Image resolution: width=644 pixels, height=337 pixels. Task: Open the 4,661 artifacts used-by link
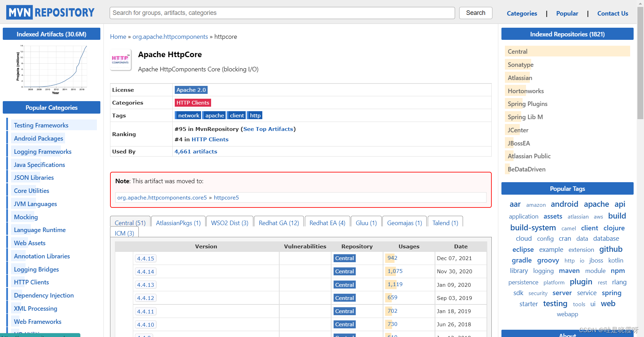(x=196, y=151)
